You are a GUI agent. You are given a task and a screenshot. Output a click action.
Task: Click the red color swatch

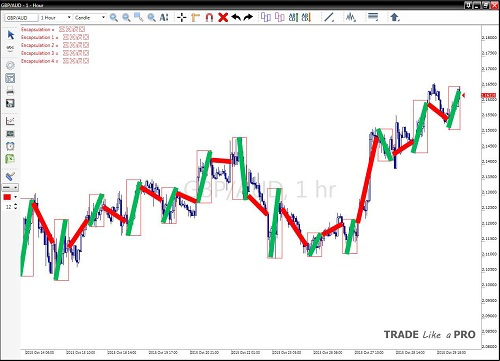[x=7, y=197]
